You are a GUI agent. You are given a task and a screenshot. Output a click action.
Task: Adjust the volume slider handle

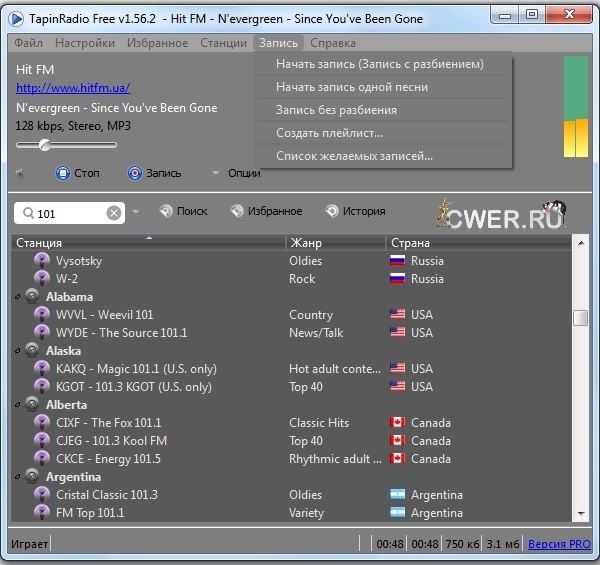(44, 145)
